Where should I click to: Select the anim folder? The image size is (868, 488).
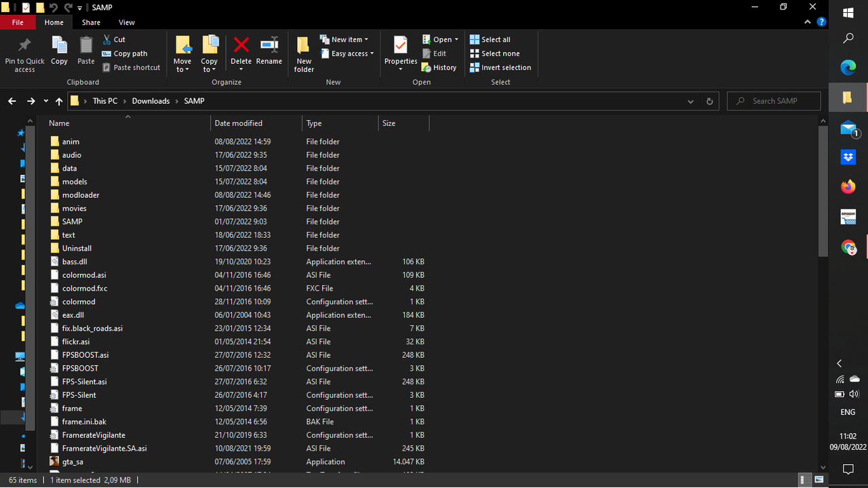tap(71, 142)
